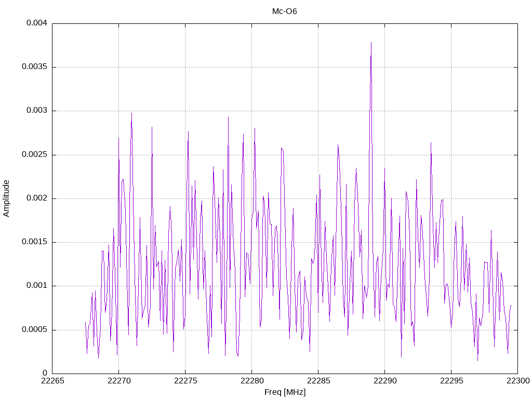Click the 22290 x-axis tick label

click(x=384, y=381)
